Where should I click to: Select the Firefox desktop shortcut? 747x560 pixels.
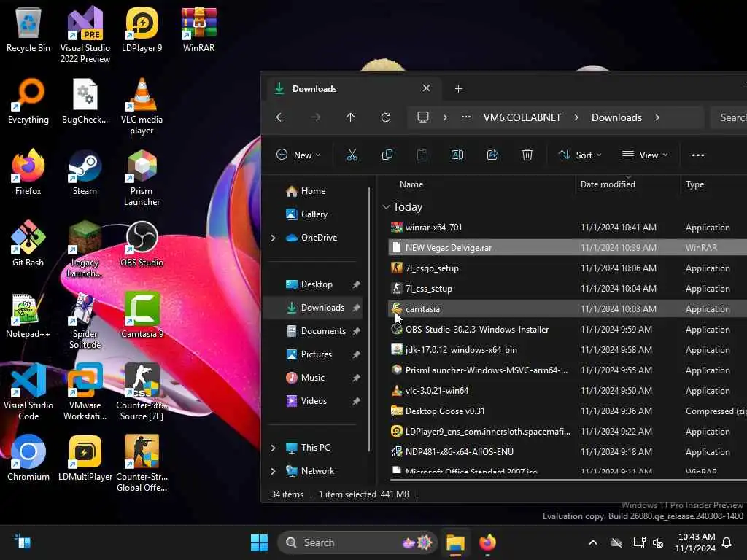(28, 172)
